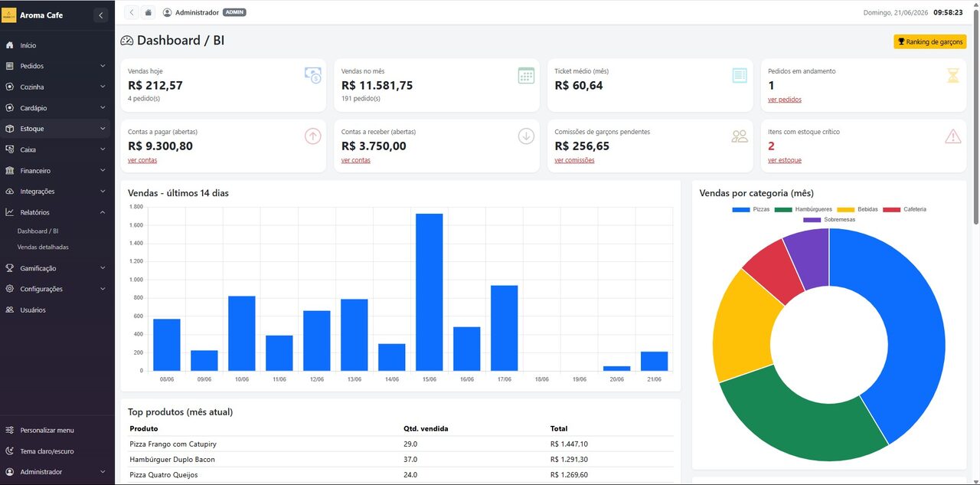Expand the Gamificação menu chevron

(x=103, y=268)
